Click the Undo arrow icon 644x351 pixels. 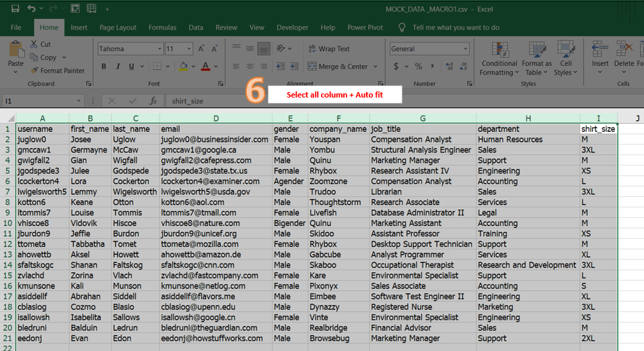[x=32, y=9]
